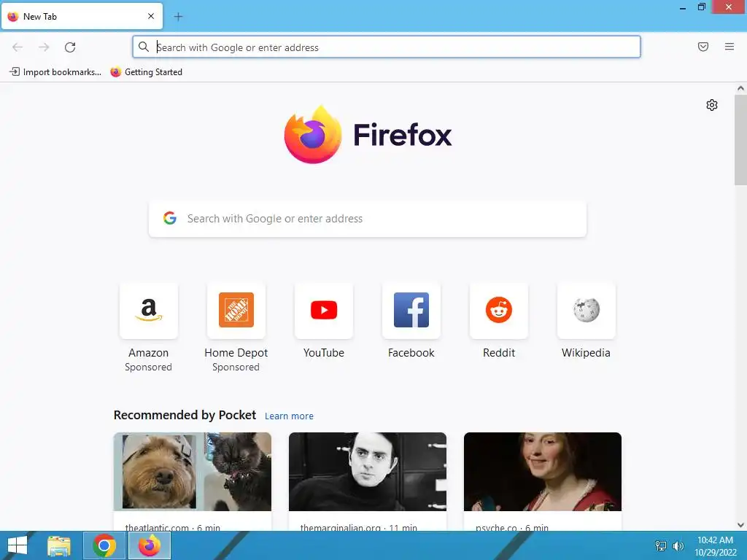Click the scrollbar down arrow

point(740,525)
